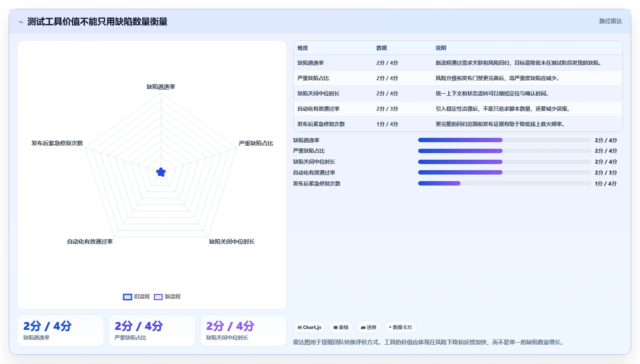Click the 缺陷逃逸率 radar axis label
This screenshot has height=364, width=640.
161,87
